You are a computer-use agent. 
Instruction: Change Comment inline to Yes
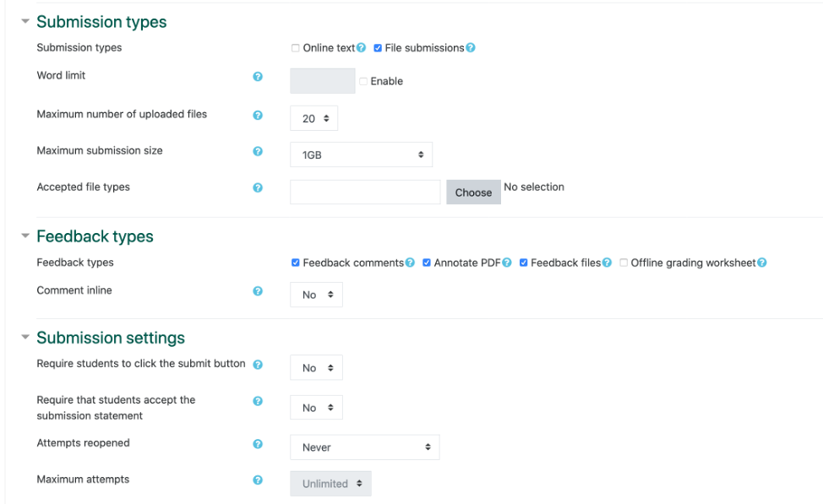point(316,295)
